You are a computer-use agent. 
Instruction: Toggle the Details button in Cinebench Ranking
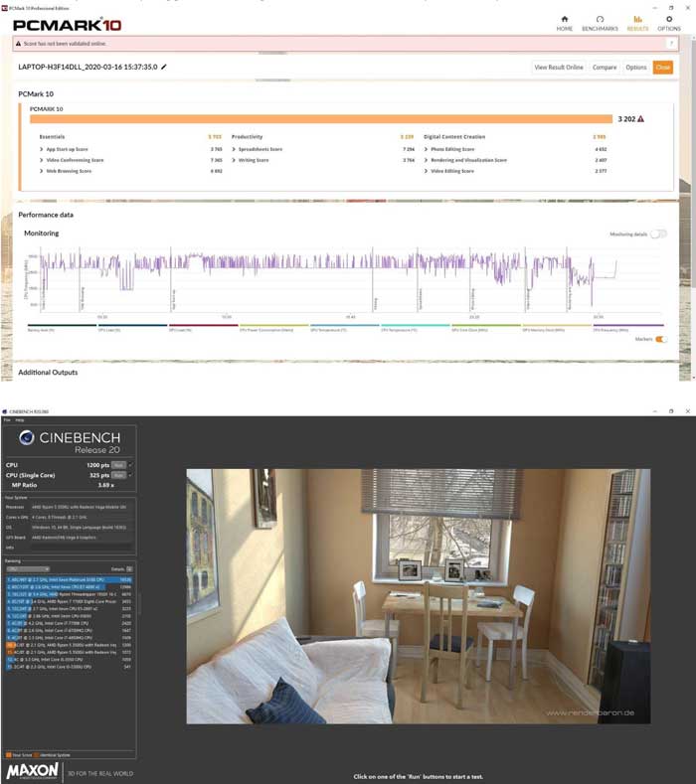(129, 569)
